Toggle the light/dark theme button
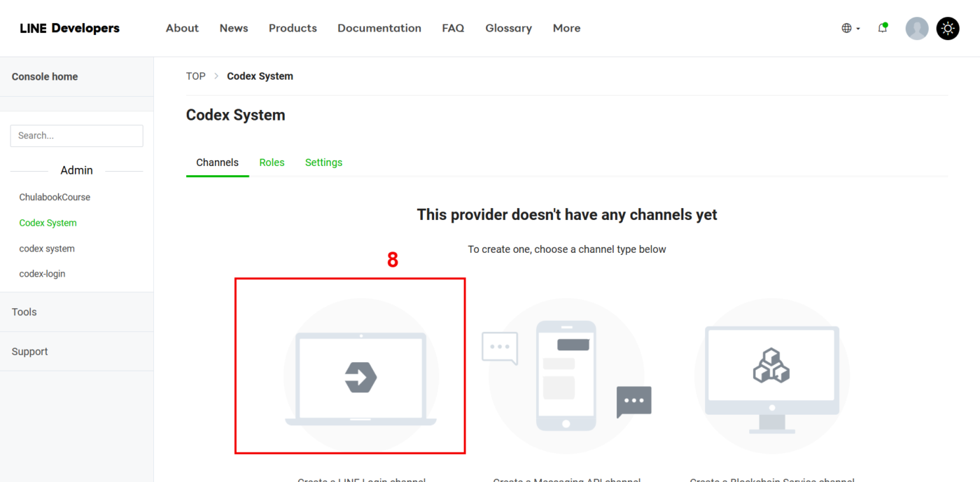Image resolution: width=980 pixels, height=482 pixels. [948, 28]
